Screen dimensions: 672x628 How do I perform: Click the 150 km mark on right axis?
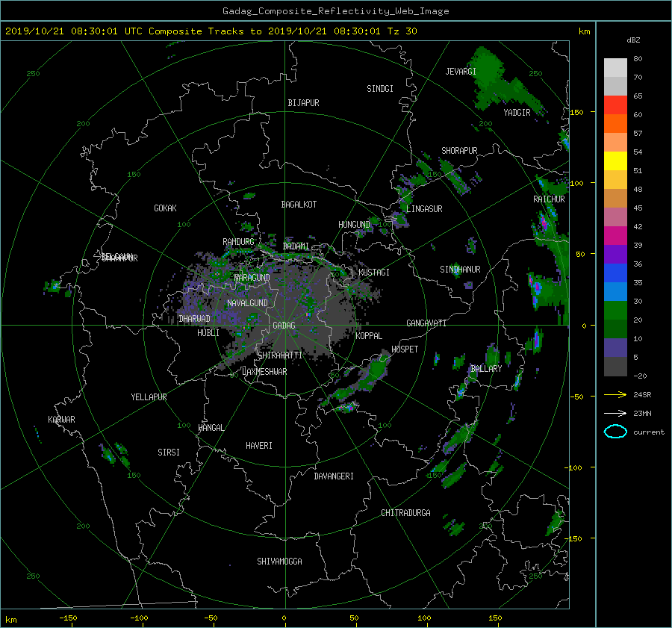[x=577, y=112]
